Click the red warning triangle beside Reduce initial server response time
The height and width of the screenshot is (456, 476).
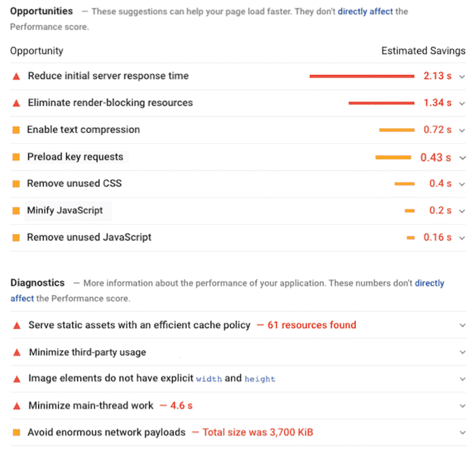tap(16, 76)
